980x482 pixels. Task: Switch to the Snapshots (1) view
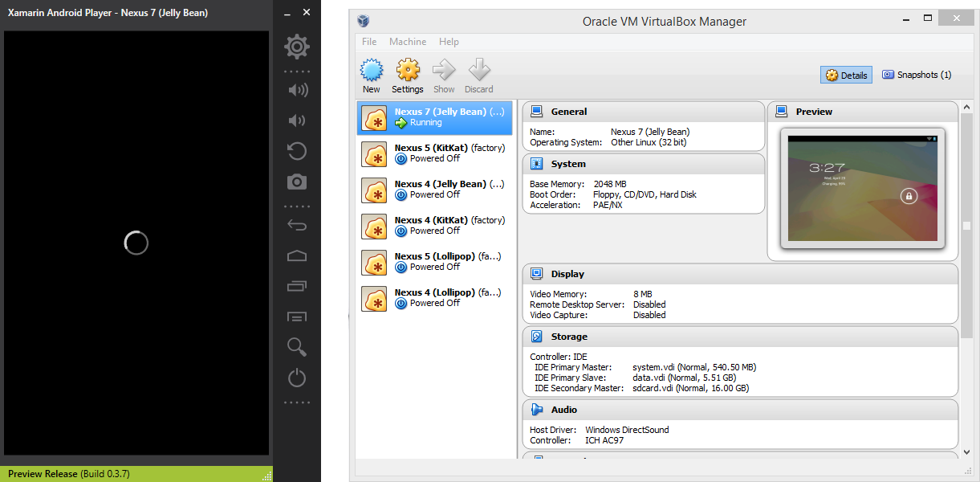(x=917, y=75)
